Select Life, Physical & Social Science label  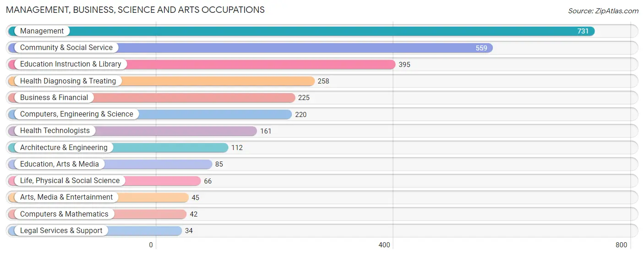[x=70, y=181]
